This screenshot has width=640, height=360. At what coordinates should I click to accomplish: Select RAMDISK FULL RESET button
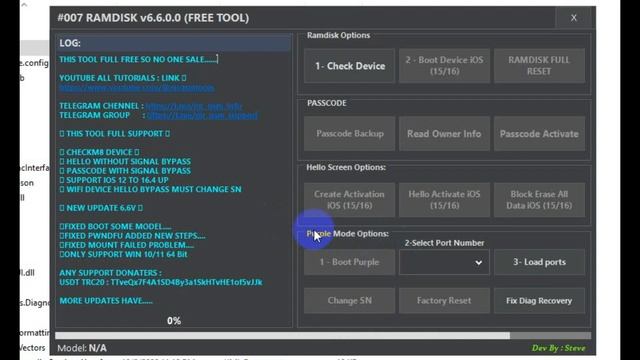pyautogui.click(x=539, y=66)
